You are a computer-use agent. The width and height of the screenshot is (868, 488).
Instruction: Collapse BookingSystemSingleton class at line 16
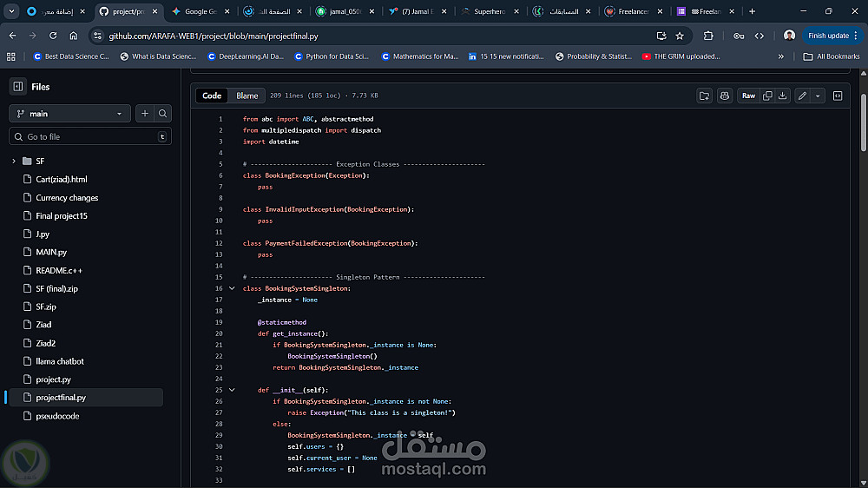[232, 288]
